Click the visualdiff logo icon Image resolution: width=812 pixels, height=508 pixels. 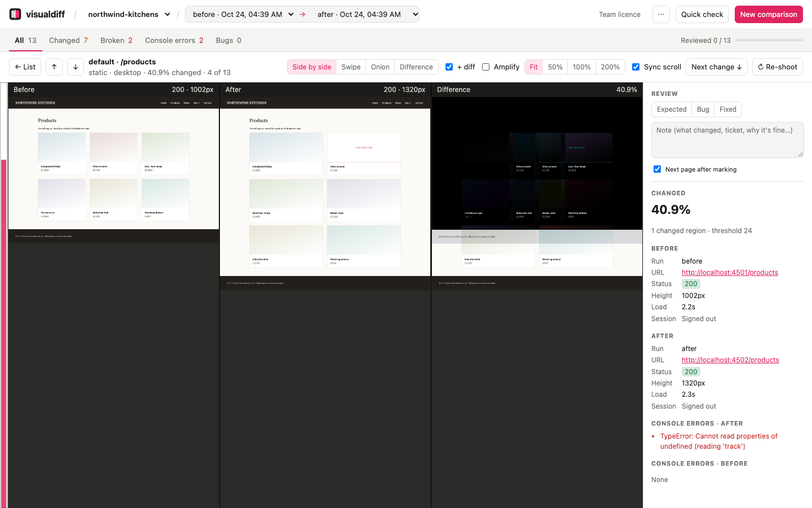15,14
